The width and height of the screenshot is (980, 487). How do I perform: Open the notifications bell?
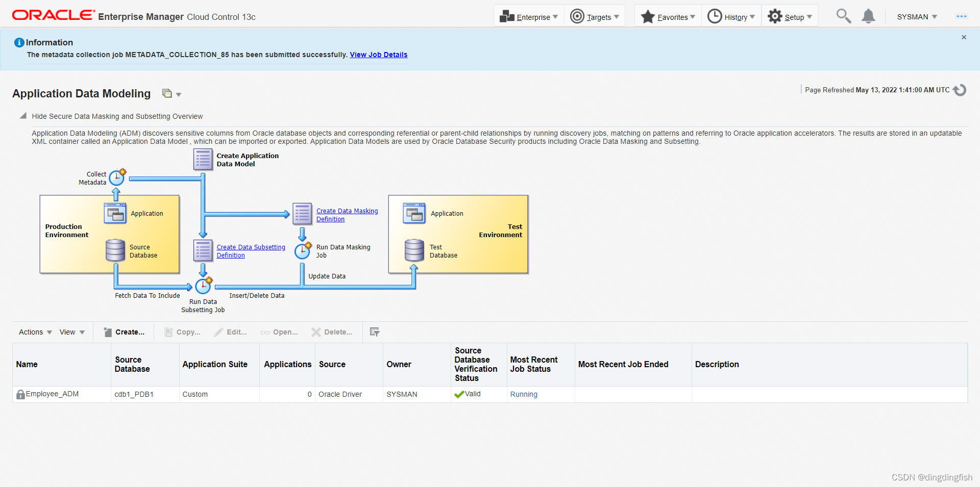tap(868, 16)
